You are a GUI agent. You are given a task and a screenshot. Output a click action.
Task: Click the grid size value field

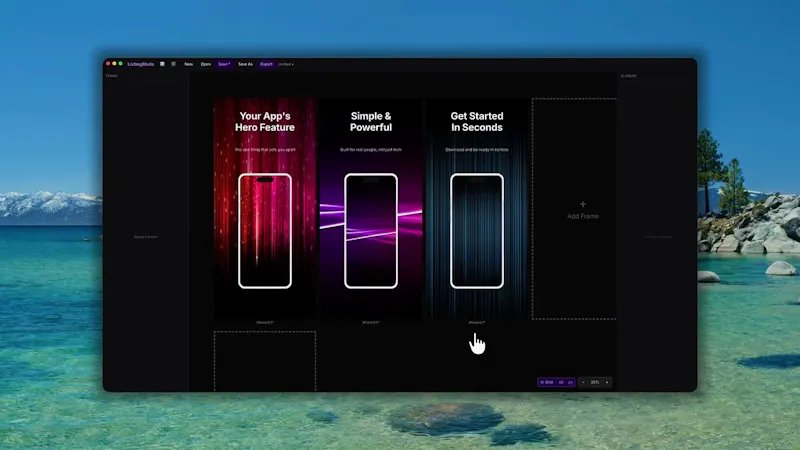coord(561,382)
